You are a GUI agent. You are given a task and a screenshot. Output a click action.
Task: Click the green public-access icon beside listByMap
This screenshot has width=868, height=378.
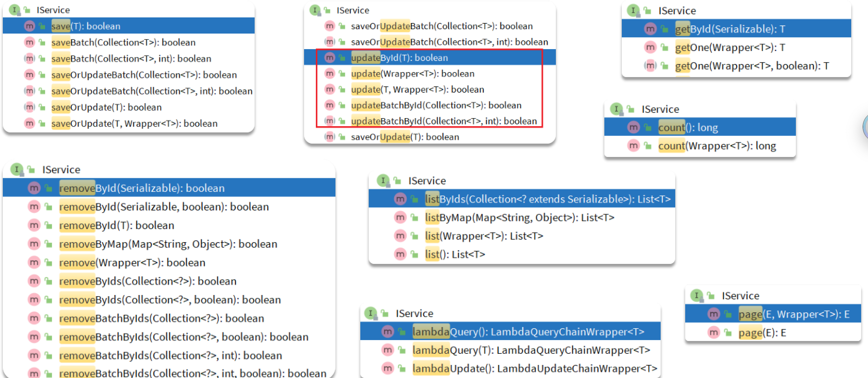(x=414, y=218)
